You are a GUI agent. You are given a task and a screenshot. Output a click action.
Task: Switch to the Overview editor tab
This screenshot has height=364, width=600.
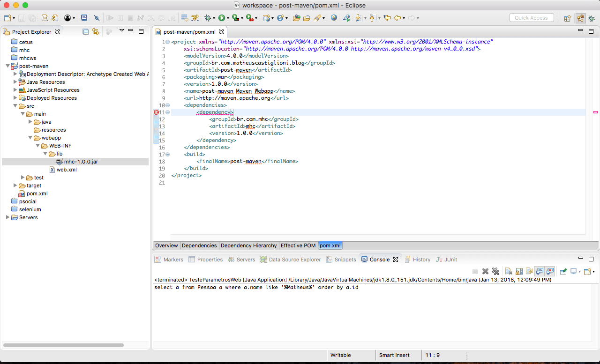pyautogui.click(x=166, y=245)
